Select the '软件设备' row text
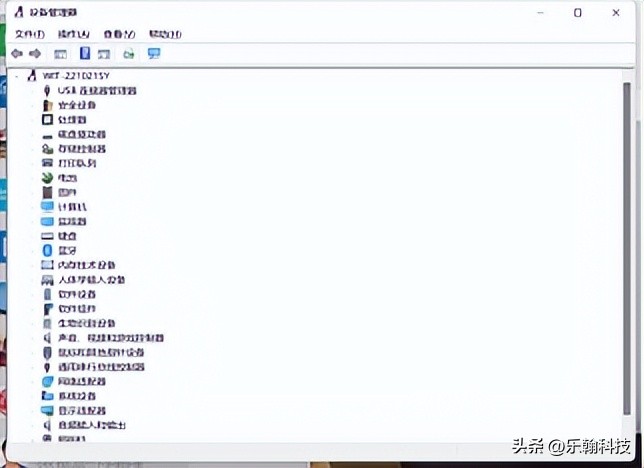This screenshot has height=468, width=644. point(77,294)
